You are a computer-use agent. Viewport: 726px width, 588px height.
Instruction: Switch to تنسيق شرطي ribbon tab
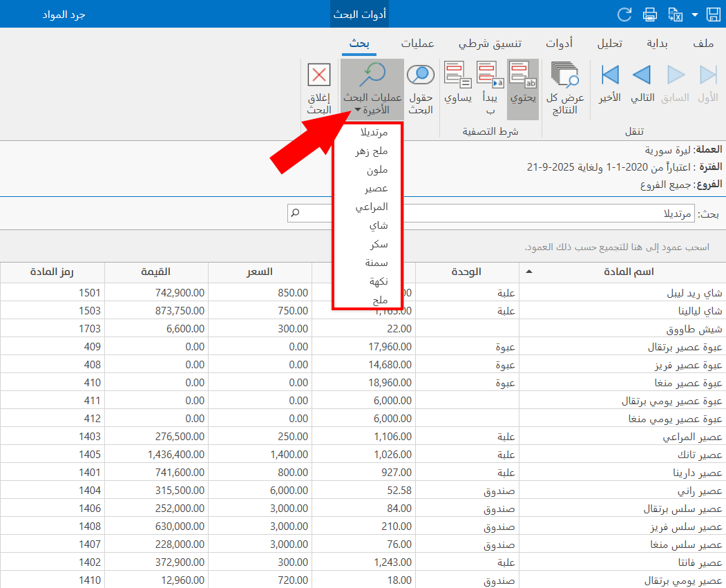490,43
